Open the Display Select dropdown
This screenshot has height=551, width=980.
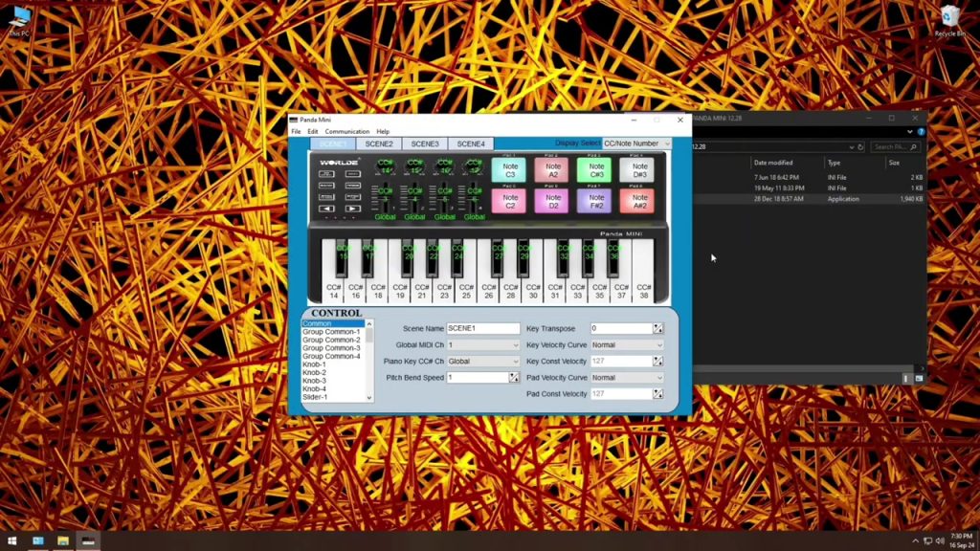click(x=636, y=143)
